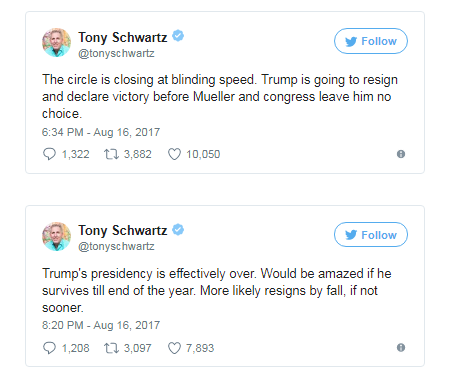
Task: Open the profile picture on the first tweet
Action: [x=56, y=42]
